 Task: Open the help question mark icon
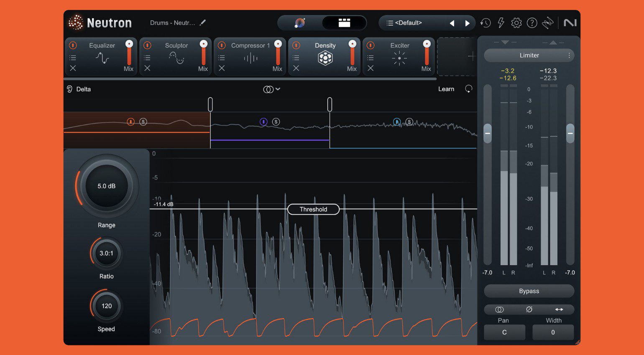[x=532, y=23]
